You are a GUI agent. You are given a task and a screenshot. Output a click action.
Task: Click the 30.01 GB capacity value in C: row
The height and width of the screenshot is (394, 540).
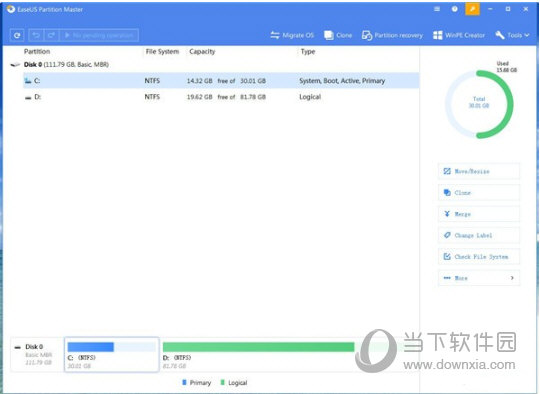tap(253, 81)
